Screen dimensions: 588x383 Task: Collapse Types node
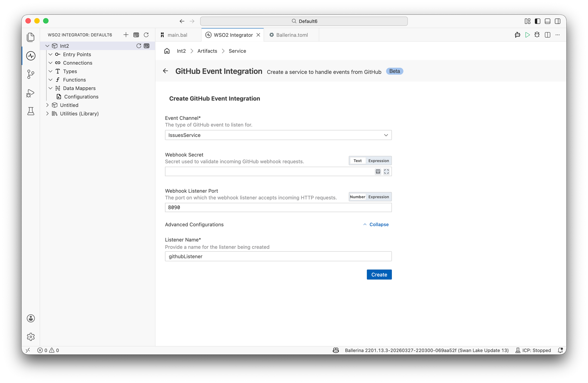pyautogui.click(x=51, y=71)
